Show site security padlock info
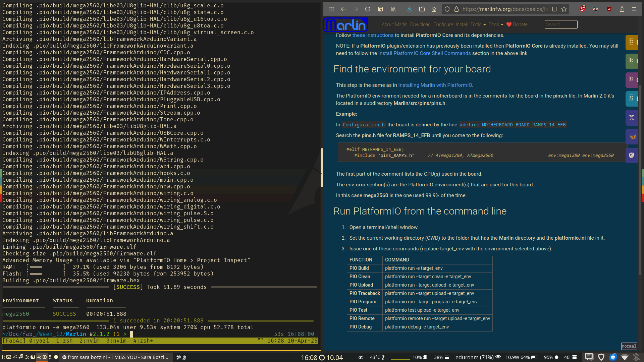 coord(457,9)
